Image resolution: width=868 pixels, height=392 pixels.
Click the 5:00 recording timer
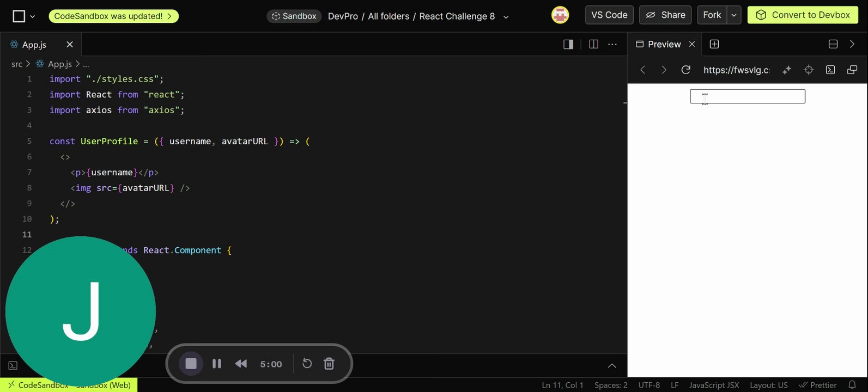pos(271,364)
